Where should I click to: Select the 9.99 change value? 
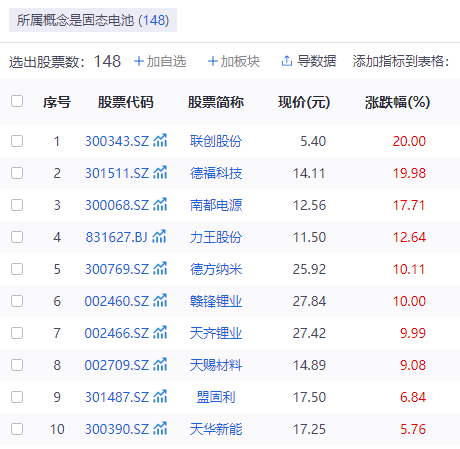pos(413,333)
